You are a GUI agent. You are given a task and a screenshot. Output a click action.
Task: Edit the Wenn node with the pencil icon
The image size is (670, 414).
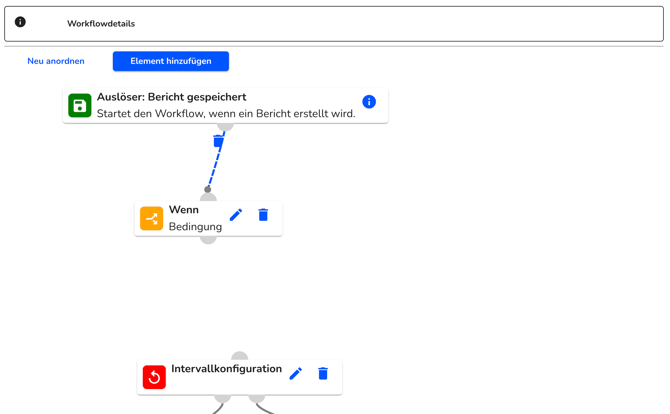(236, 215)
